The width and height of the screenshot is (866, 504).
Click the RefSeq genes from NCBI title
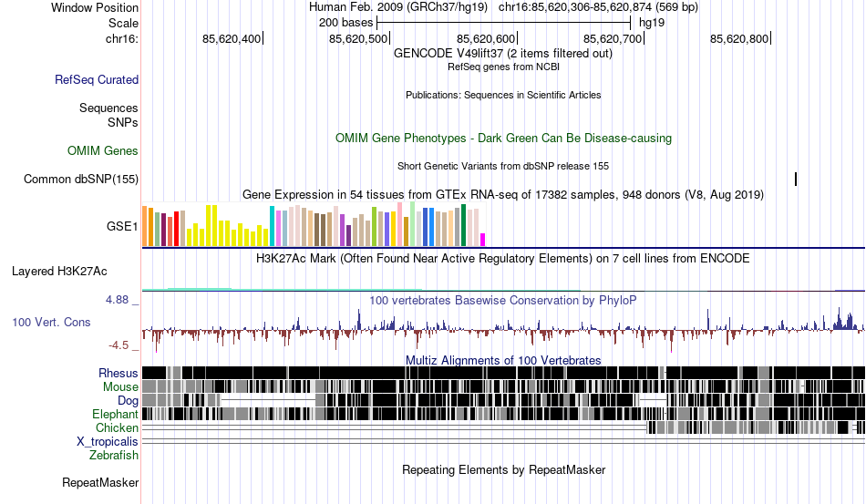(503, 67)
